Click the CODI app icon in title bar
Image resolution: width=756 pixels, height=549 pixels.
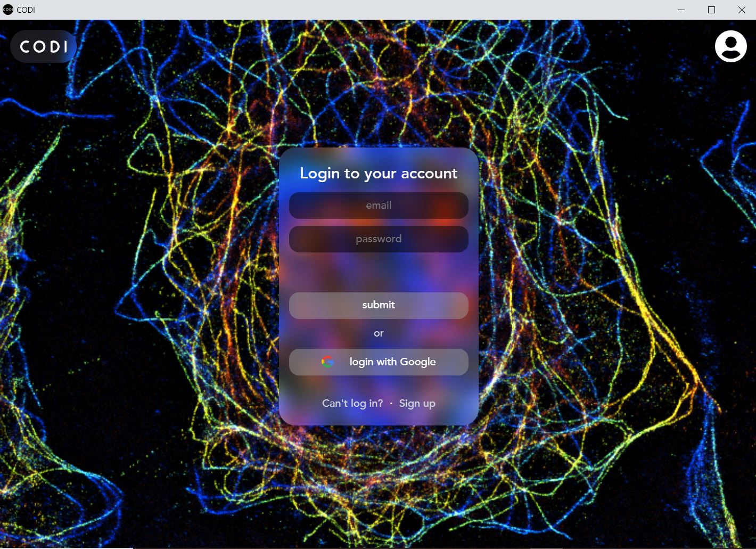8,10
